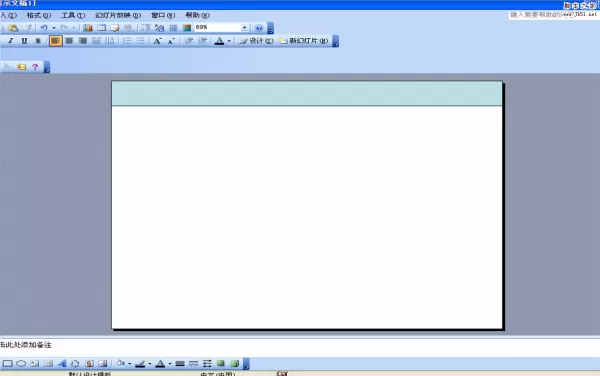This screenshot has height=376, width=600.
Task: Toggle Italic formatting
Action: pos(11,41)
